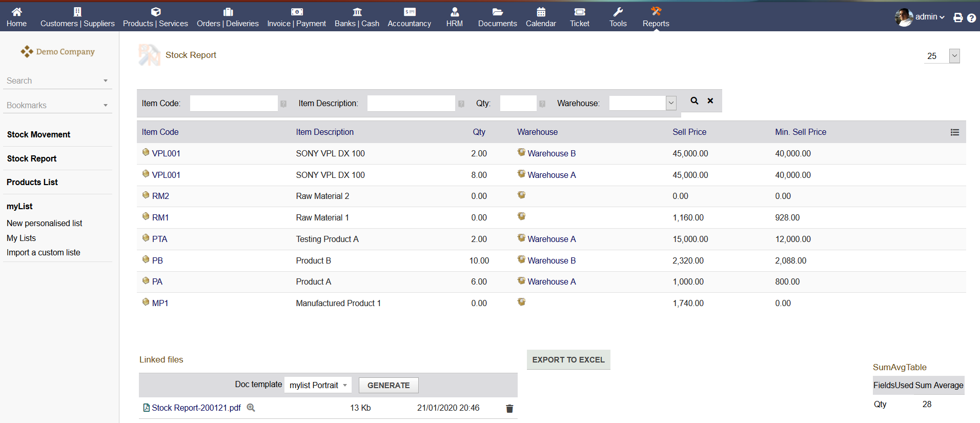Expand the Warehouse filter dropdown
Viewport: 980px width, 423px height.
pyautogui.click(x=671, y=103)
